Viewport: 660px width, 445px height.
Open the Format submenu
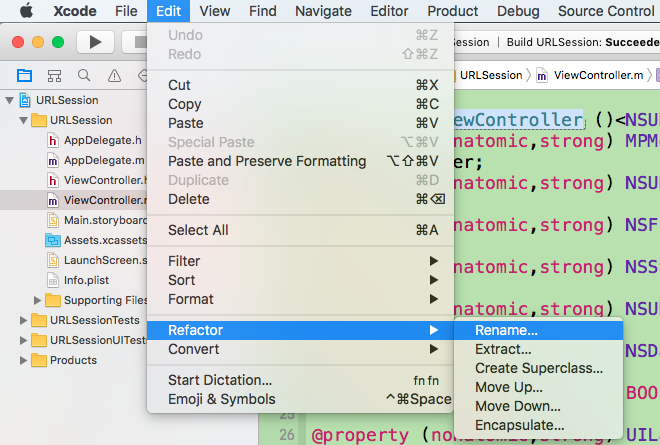300,299
